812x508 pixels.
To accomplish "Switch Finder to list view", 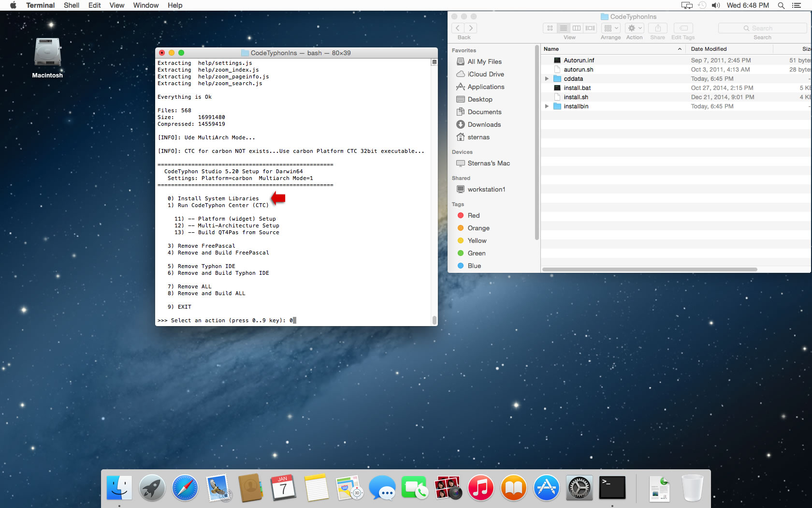I will point(564,28).
